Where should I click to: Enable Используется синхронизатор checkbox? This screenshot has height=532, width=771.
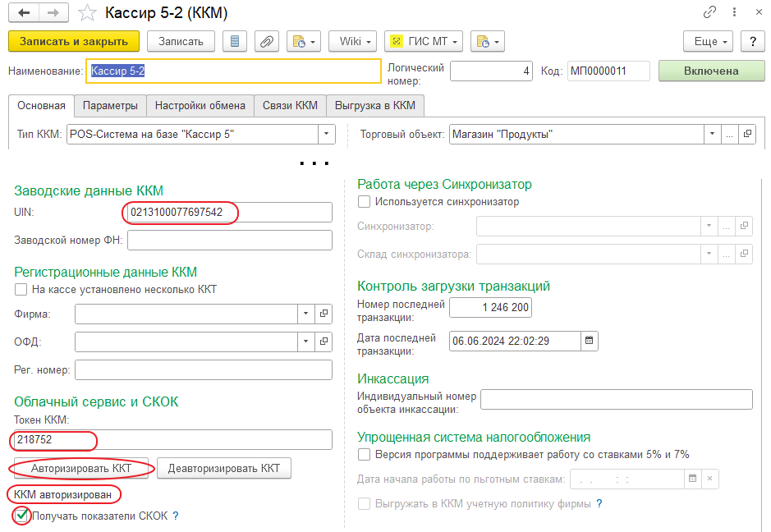[x=365, y=201]
